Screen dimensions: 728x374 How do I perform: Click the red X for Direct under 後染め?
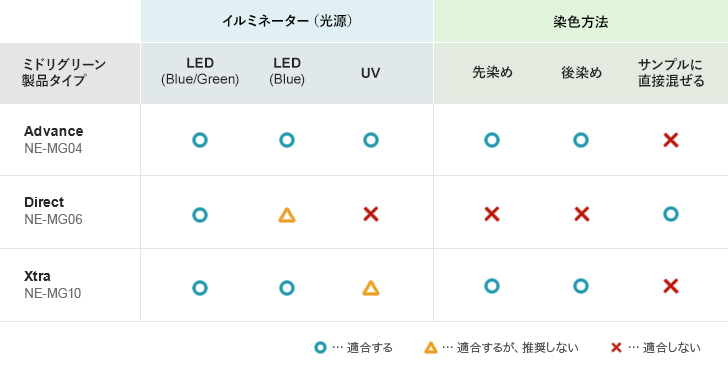click(582, 214)
